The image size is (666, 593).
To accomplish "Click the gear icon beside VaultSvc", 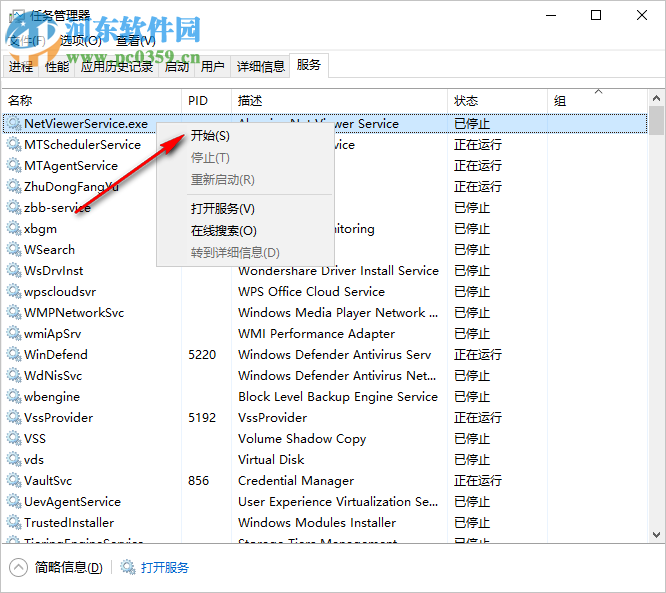I will 14,481.
